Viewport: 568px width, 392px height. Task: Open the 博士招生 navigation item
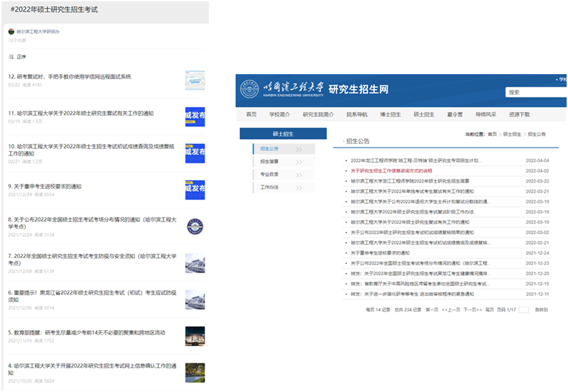[390, 115]
